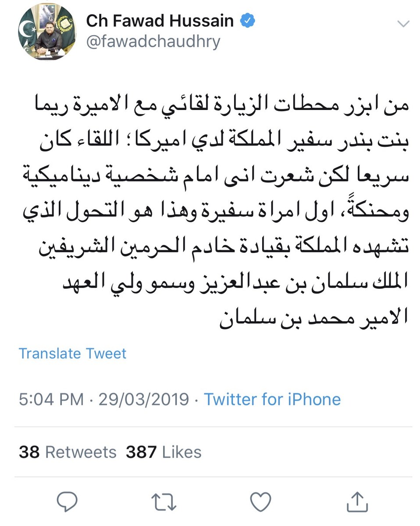Expand the tweet options chevron
The height and width of the screenshot is (526, 420).
pyautogui.click(x=402, y=23)
